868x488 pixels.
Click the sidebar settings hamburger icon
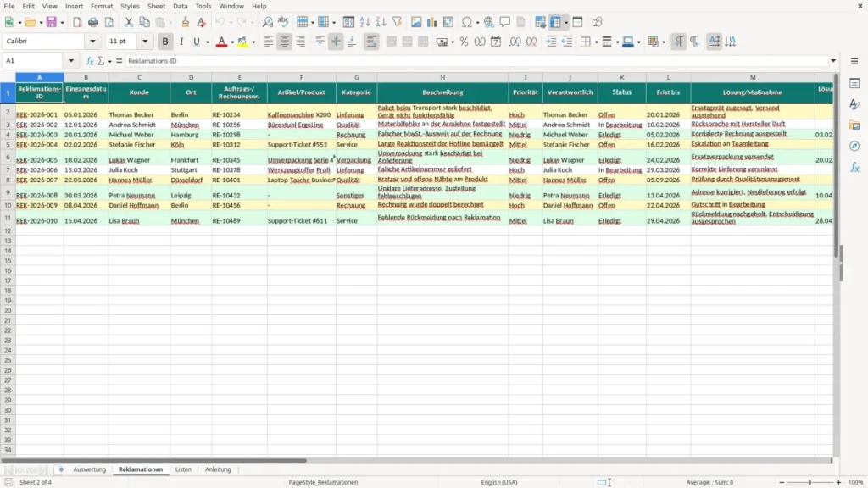pos(854,61)
